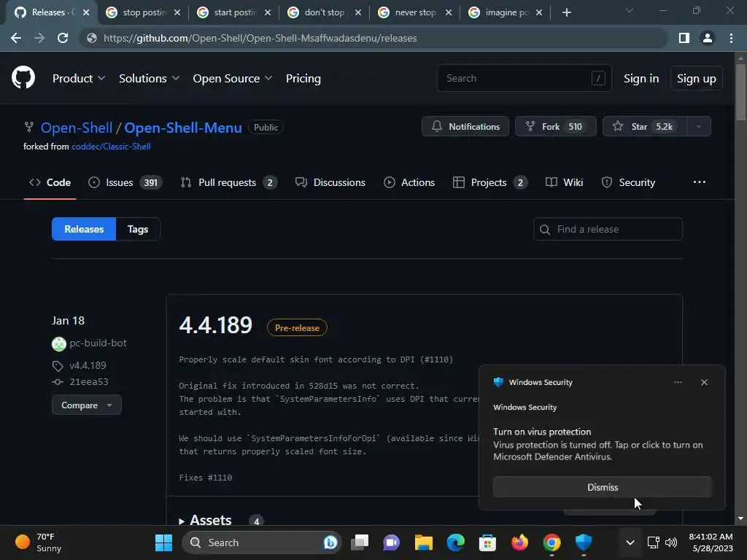Image resolution: width=747 pixels, height=560 pixels.
Task: Click the site info icon in address bar
Action: (x=91, y=38)
